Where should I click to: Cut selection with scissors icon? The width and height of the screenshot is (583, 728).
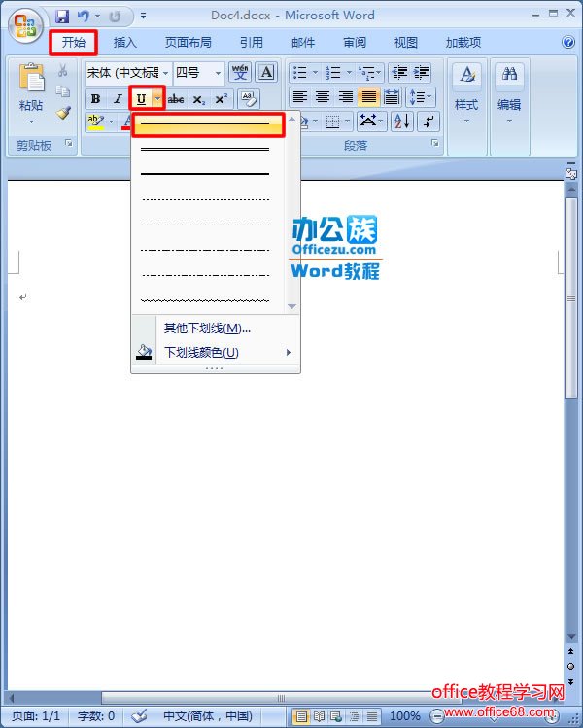[62, 70]
